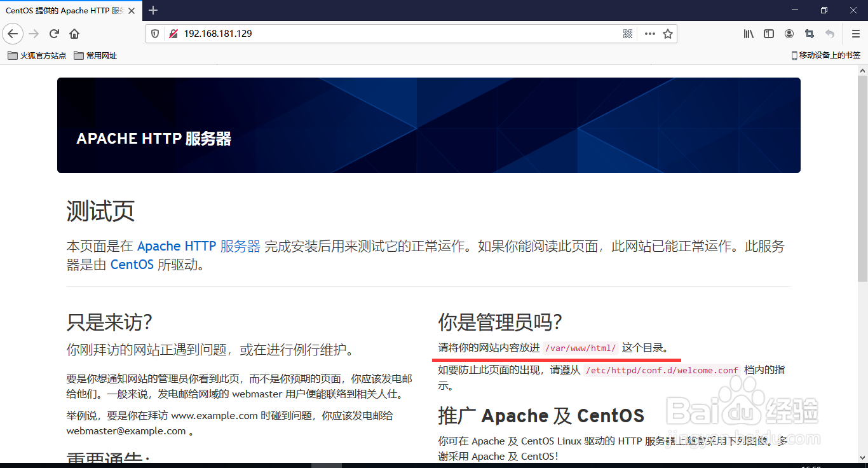Image resolution: width=868 pixels, height=468 pixels.
Task: Click the page vertical scrollbar thumb
Action: click(x=862, y=178)
